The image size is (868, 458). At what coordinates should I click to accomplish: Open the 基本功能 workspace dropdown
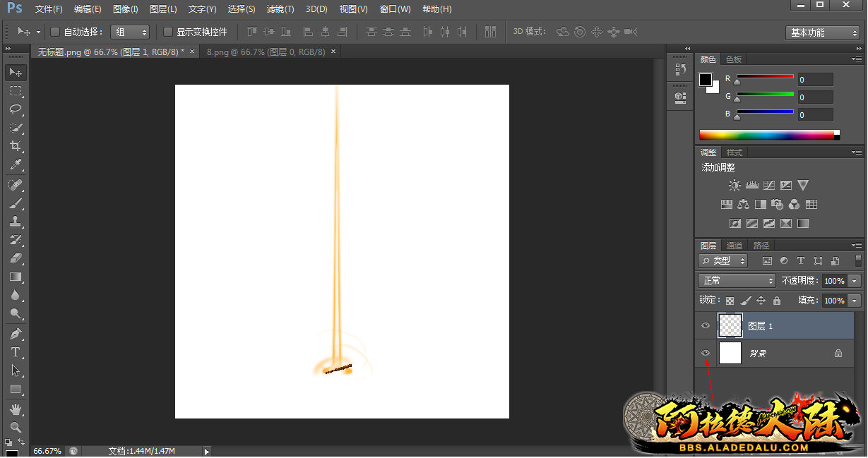pos(822,32)
